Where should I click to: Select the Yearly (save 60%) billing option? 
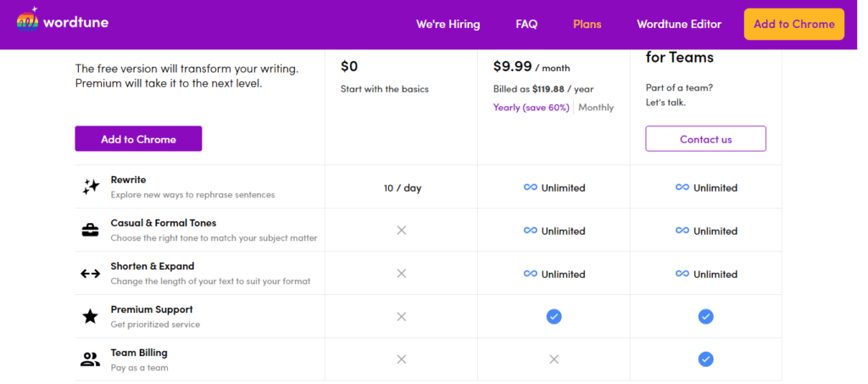(531, 108)
